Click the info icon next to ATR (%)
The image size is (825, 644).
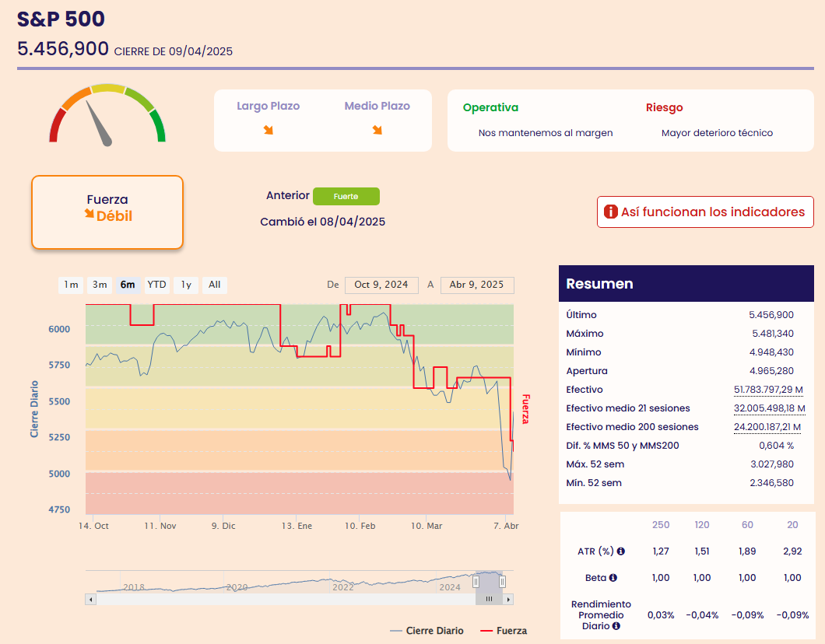pos(621,551)
